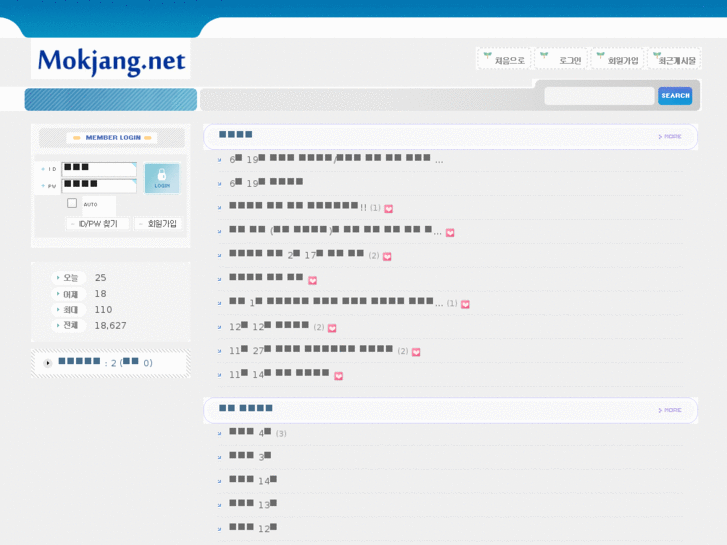The width and height of the screenshot is (727, 545).
Task: Open second-section post numbered 3
Action: point(250,456)
